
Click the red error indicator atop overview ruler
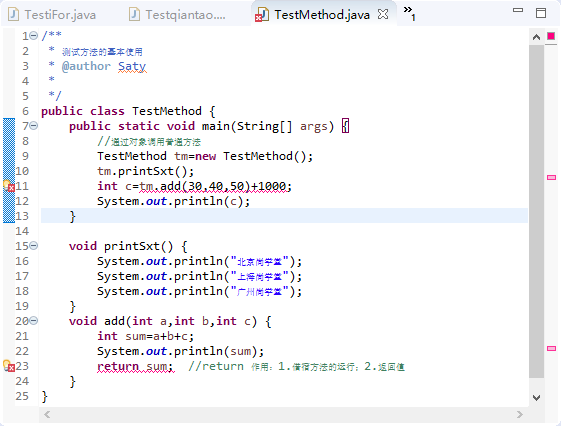pyautogui.click(x=551, y=36)
